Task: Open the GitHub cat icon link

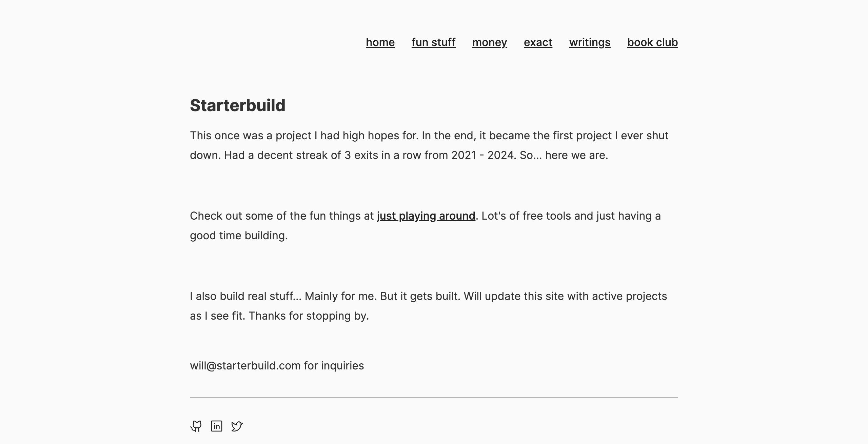Action: click(x=196, y=426)
